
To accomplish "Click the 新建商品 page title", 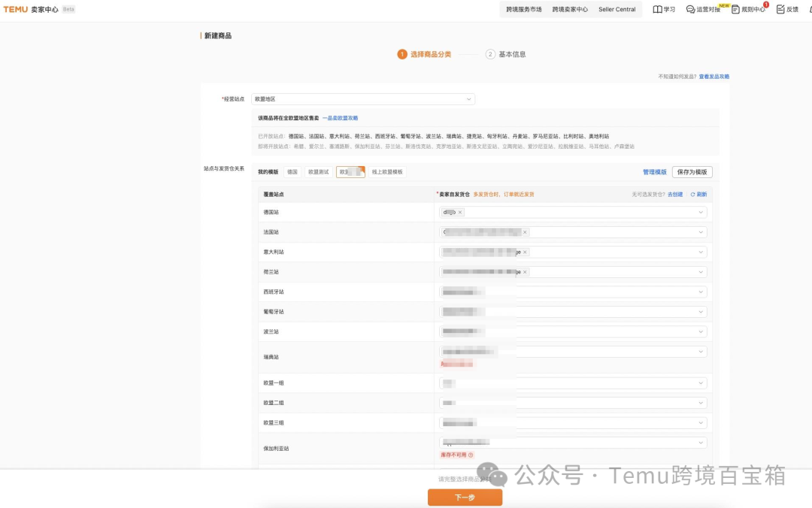I will click(218, 36).
